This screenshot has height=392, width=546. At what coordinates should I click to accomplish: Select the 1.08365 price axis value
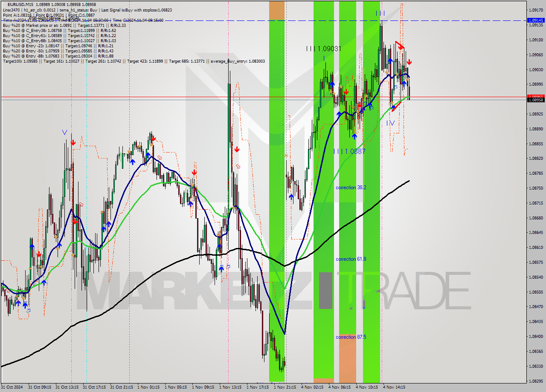coord(536,352)
